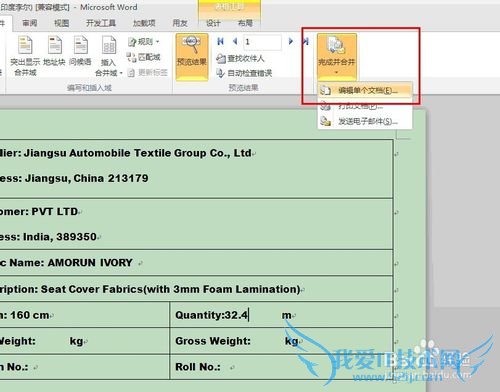Click 'Seat Cover Fabrics(with 3mm Foam Lamination)' text
500x392 pixels.
click(x=171, y=289)
